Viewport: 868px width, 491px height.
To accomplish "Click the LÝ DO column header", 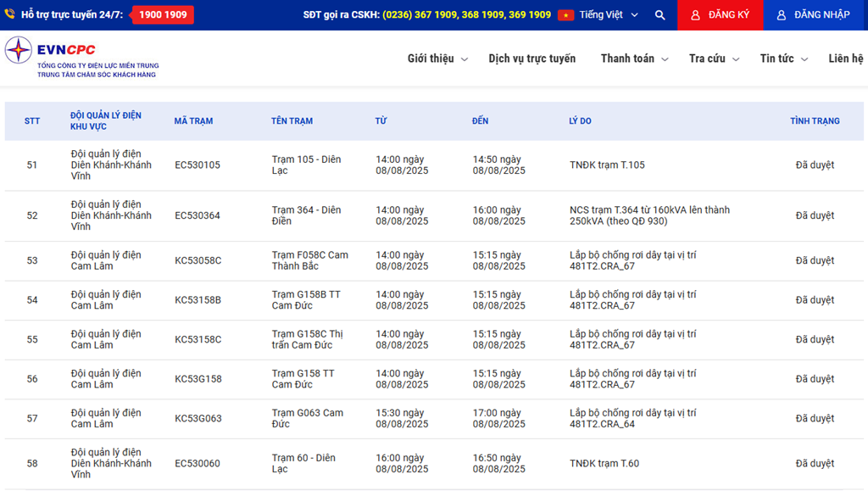I will click(x=580, y=121).
